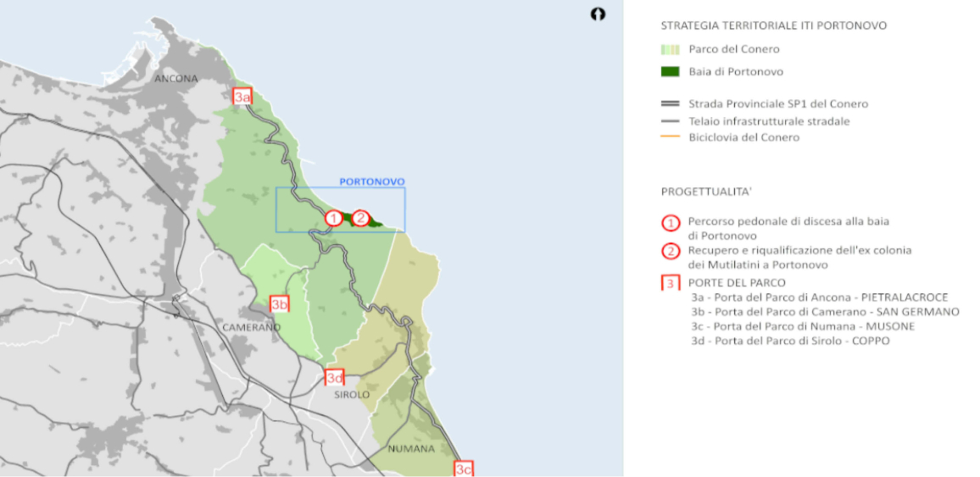Click the STRATEGIA TERRITORIALE ITI PORTONOVO title
The image size is (980, 477).
pyautogui.click(x=773, y=25)
